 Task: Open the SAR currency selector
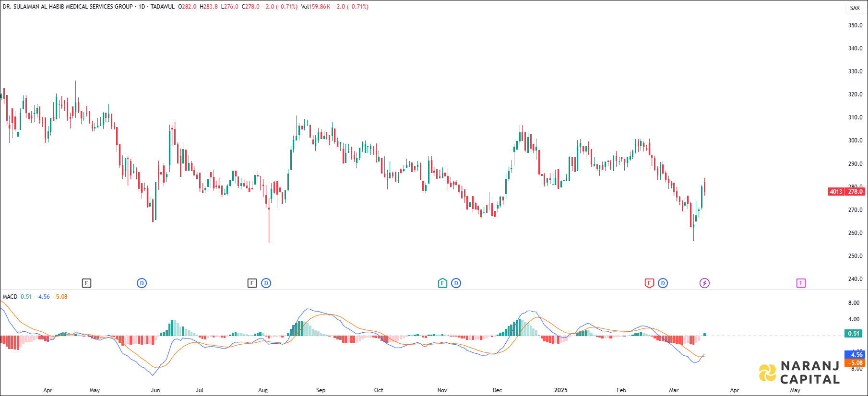pos(855,8)
